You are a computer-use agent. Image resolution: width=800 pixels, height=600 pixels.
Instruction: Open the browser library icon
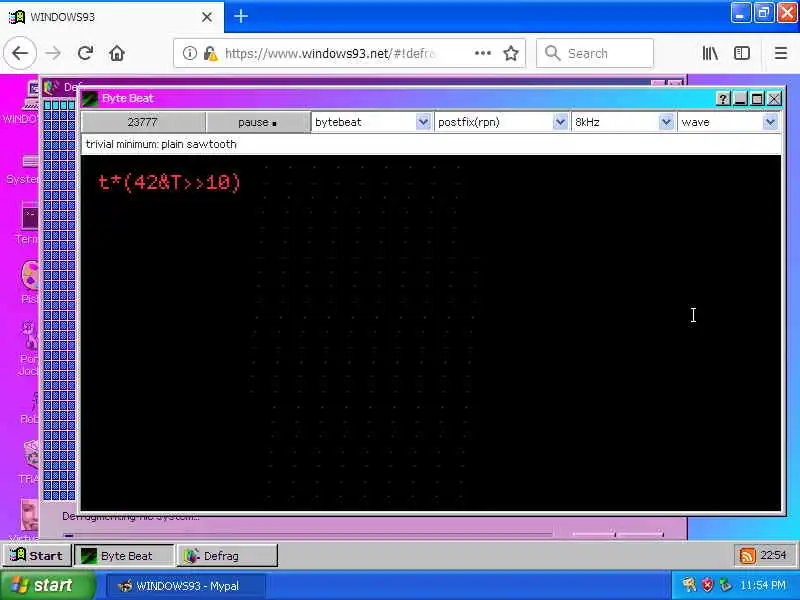tap(710, 53)
